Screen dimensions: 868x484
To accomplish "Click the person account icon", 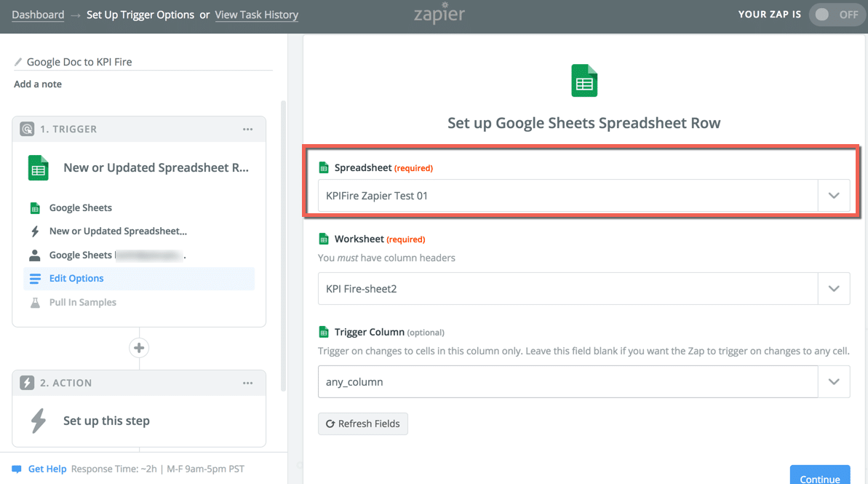I will (34, 255).
